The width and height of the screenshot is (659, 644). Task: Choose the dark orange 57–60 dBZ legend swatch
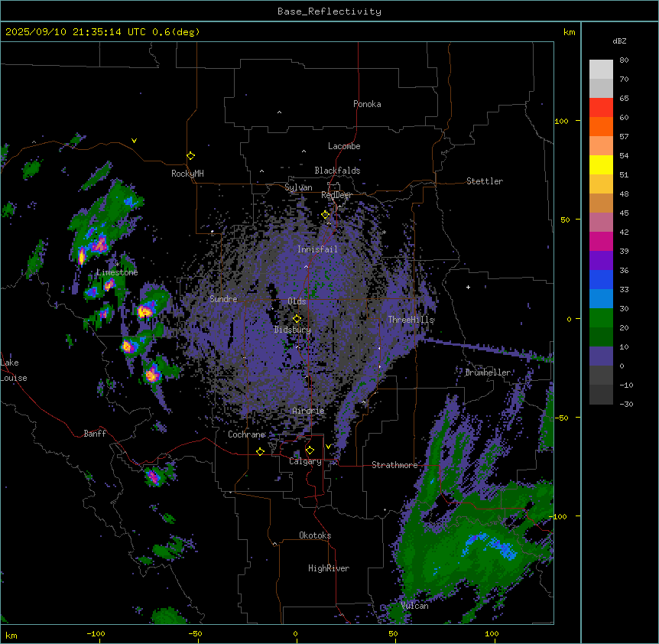[601, 126]
